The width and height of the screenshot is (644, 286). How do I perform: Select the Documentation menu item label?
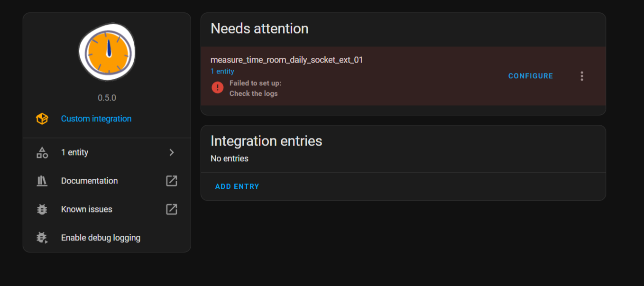[x=89, y=181]
